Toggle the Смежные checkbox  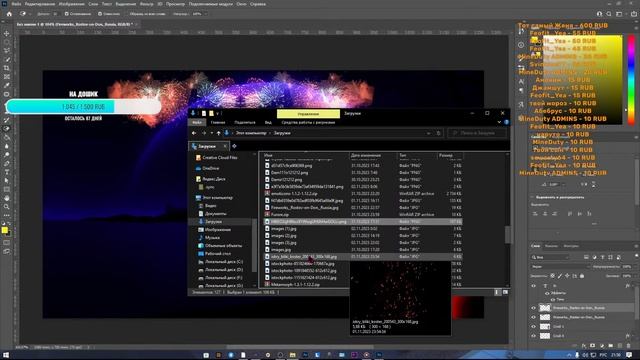point(100,13)
